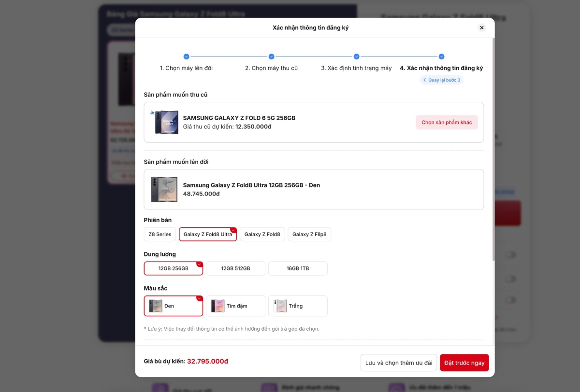Click step 1 checkmark circle icon
The height and width of the screenshot is (392, 580).
click(187, 56)
